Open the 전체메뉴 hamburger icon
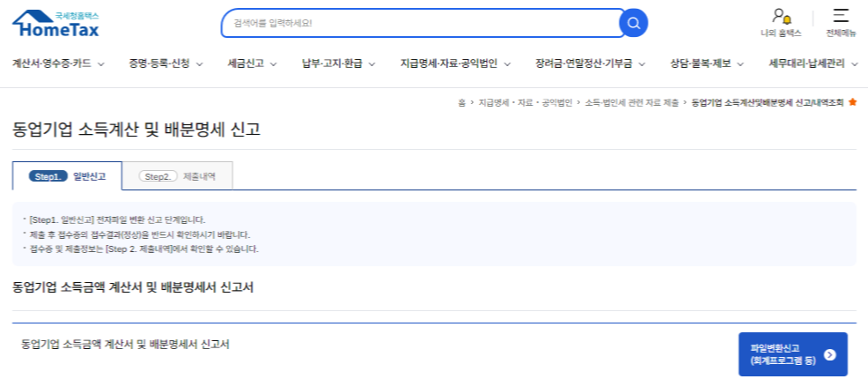Screen dimensions: 868x379 (841, 16)
